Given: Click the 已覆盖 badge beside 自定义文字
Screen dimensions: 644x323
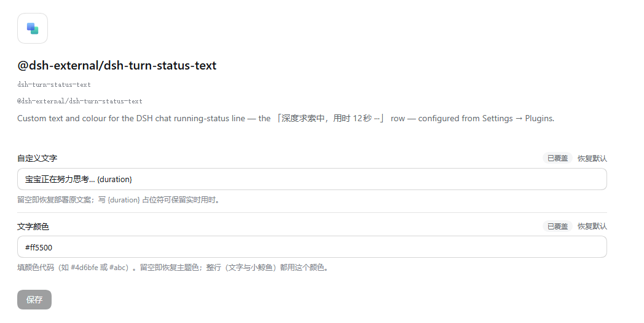Looking at the screenshot, I should point(557,158).
